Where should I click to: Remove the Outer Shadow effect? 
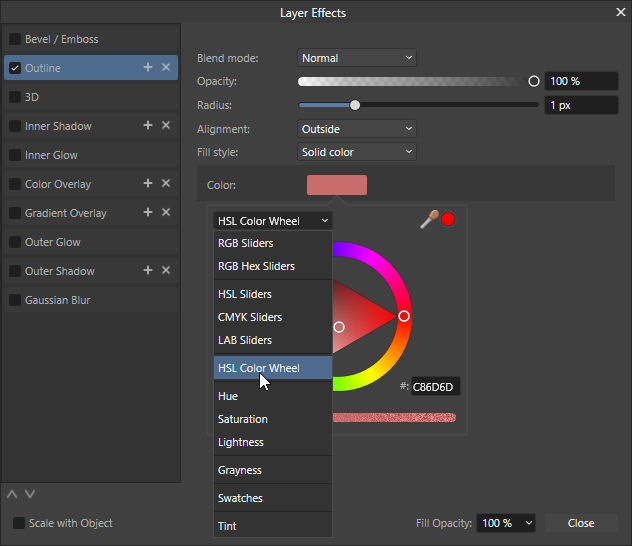[x=166, y=270]
